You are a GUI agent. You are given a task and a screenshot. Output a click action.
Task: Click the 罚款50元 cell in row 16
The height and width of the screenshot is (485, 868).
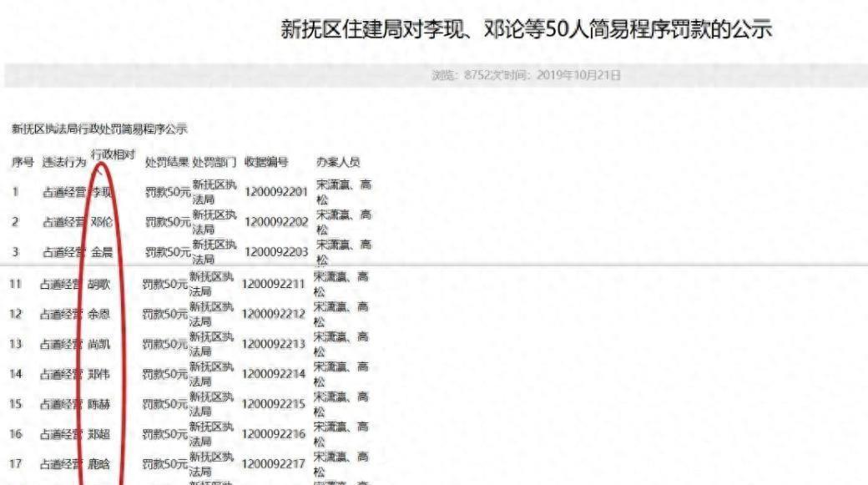tap(165, 435)
